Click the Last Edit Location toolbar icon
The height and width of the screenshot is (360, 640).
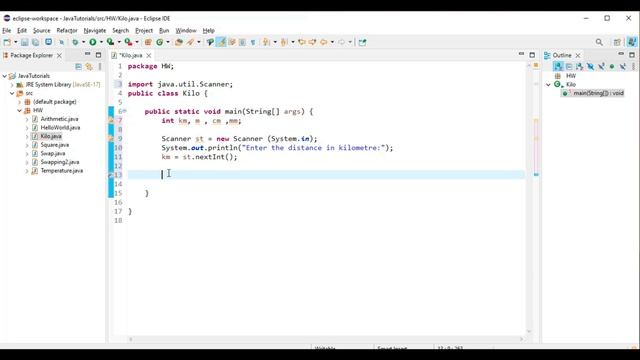[x=302, y=42]
